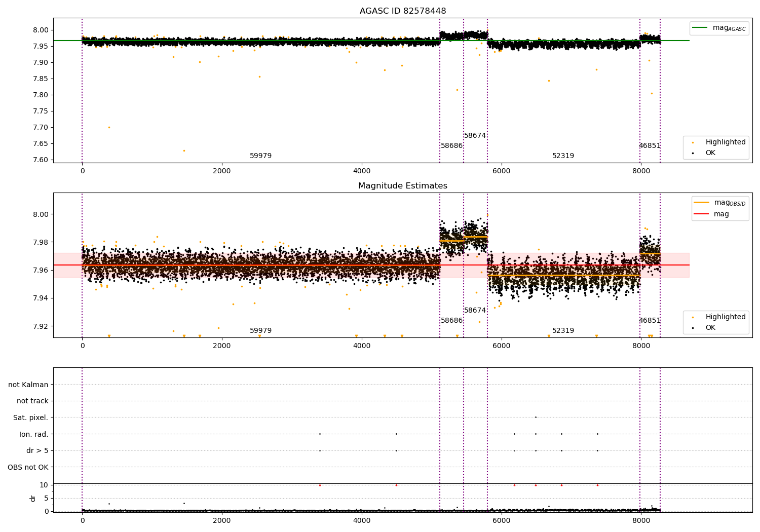Click the 'OBS not OK' row label
The image size is (760, 532).
point(28,467)
